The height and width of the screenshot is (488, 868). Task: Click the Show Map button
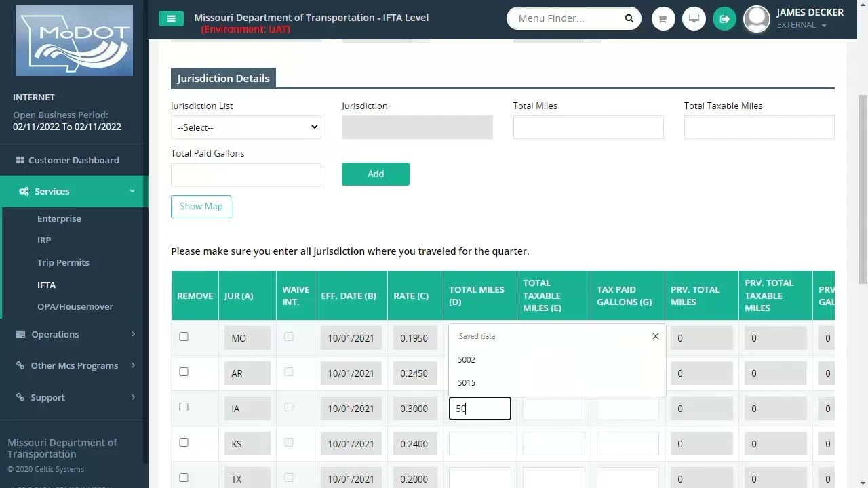[201, 207]
